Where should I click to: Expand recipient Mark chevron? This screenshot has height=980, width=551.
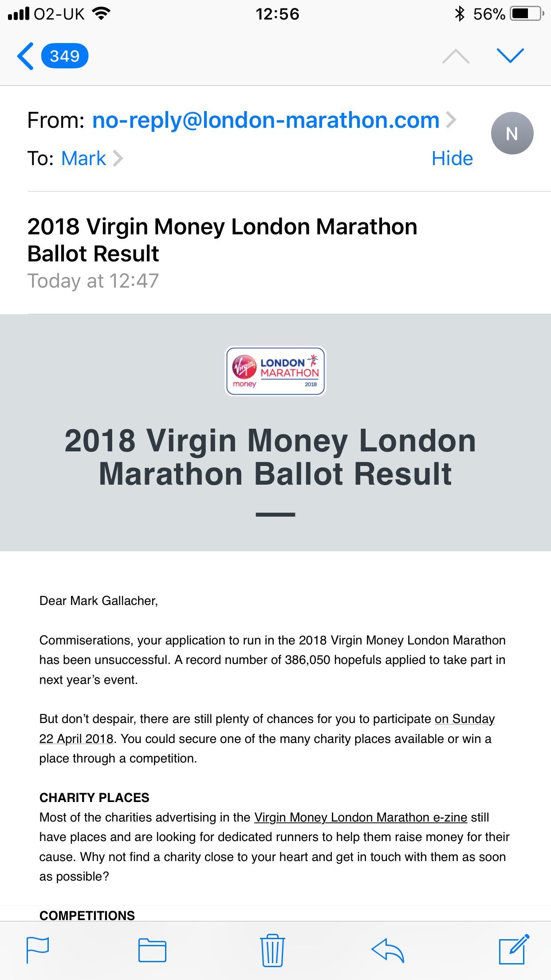pyautogui.click(x=118, y=158)
